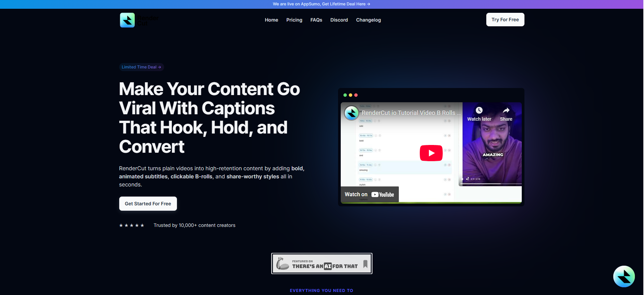The image size is (644, 295).
Task: Click the five-star rating row
Action: [132, 225]
